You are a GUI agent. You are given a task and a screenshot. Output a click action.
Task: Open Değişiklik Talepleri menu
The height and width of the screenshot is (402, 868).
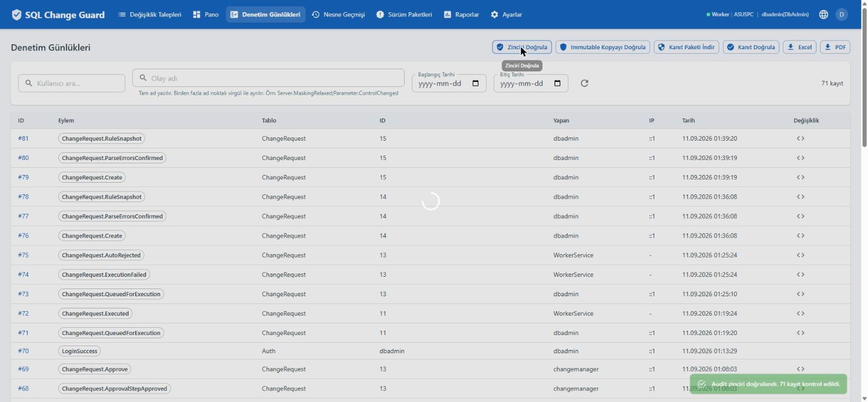(149, 15)
